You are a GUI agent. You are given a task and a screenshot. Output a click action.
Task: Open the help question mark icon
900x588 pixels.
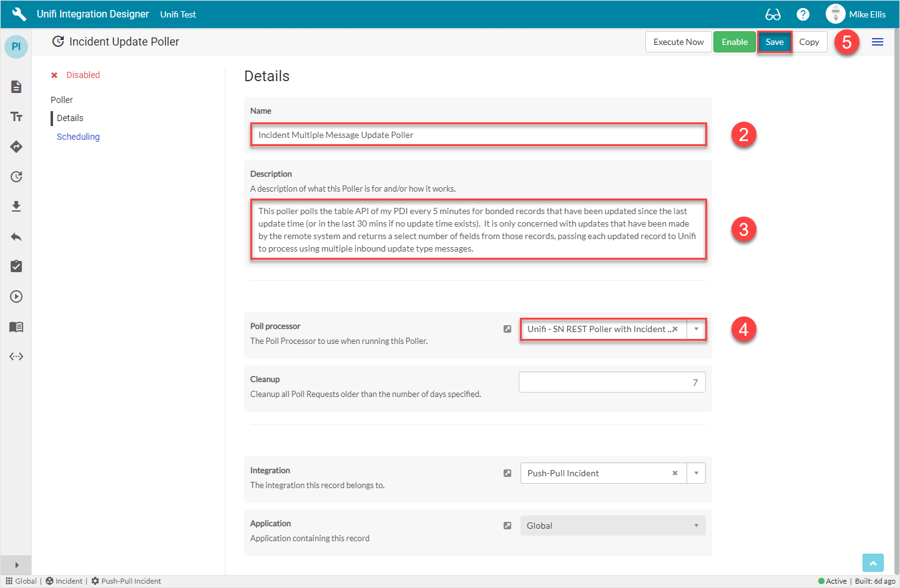803,13
